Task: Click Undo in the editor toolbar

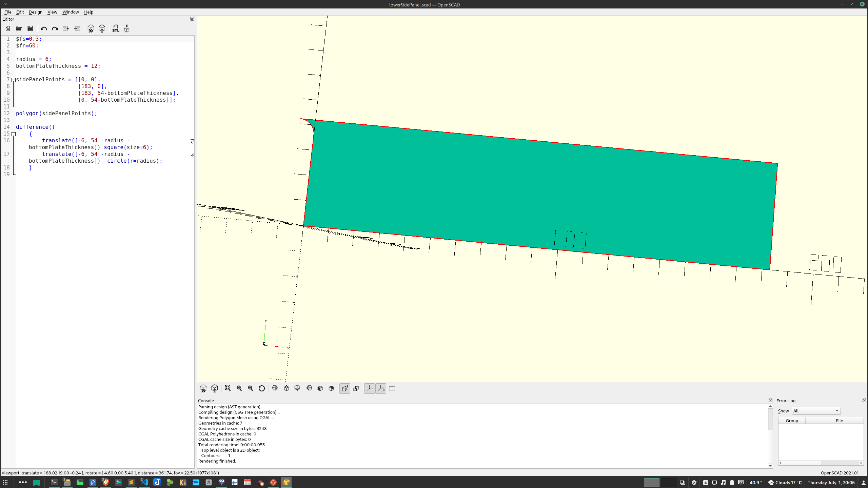Action: pos(43,29)
